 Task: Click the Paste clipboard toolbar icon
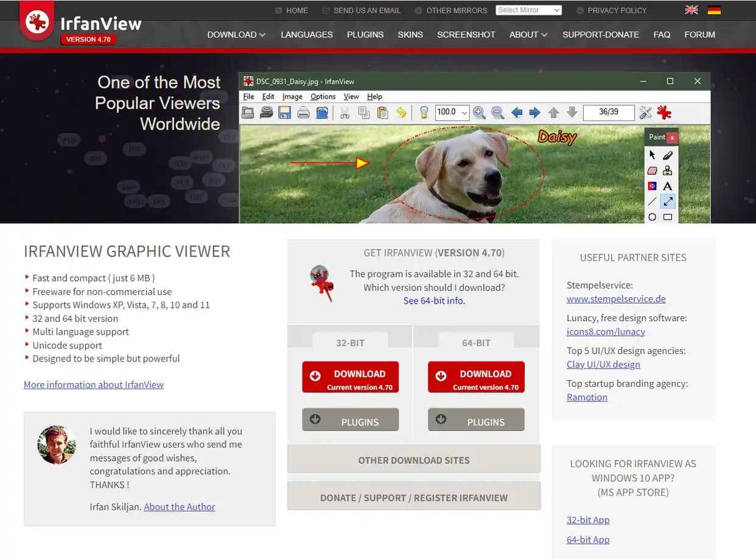click(382, 113)
